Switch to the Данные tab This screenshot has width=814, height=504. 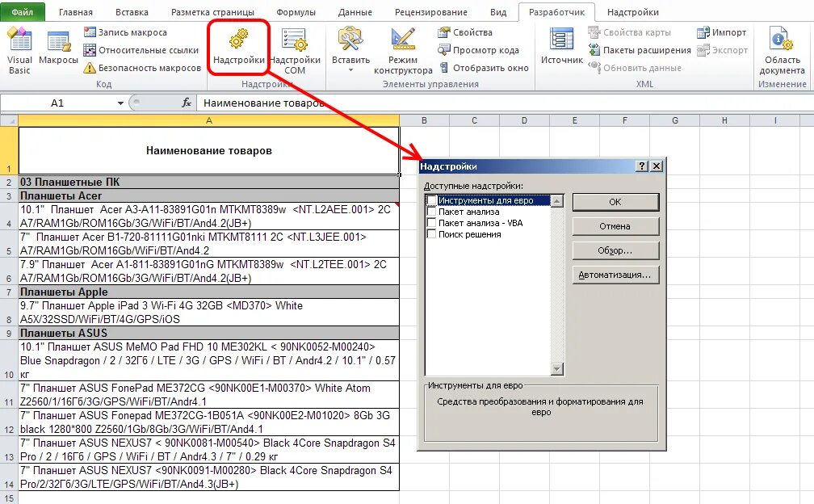pyautogui.click(x=355, y=12)
